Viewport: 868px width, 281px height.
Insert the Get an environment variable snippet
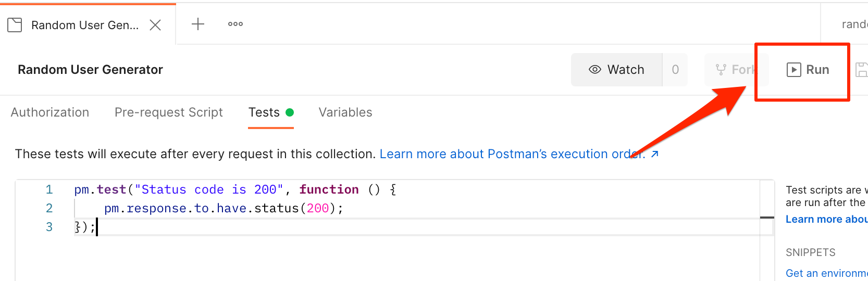coord(826,273)
